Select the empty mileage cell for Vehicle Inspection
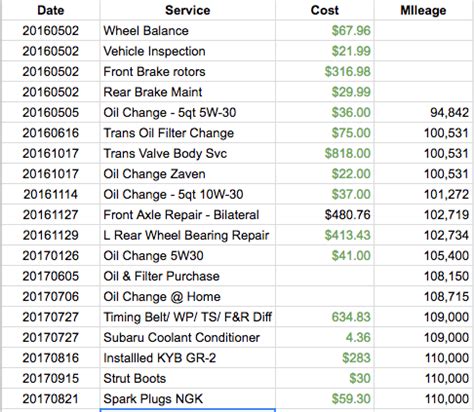This screenshot has width=474, height=412. pyautogui.click(x=423, y=51)
